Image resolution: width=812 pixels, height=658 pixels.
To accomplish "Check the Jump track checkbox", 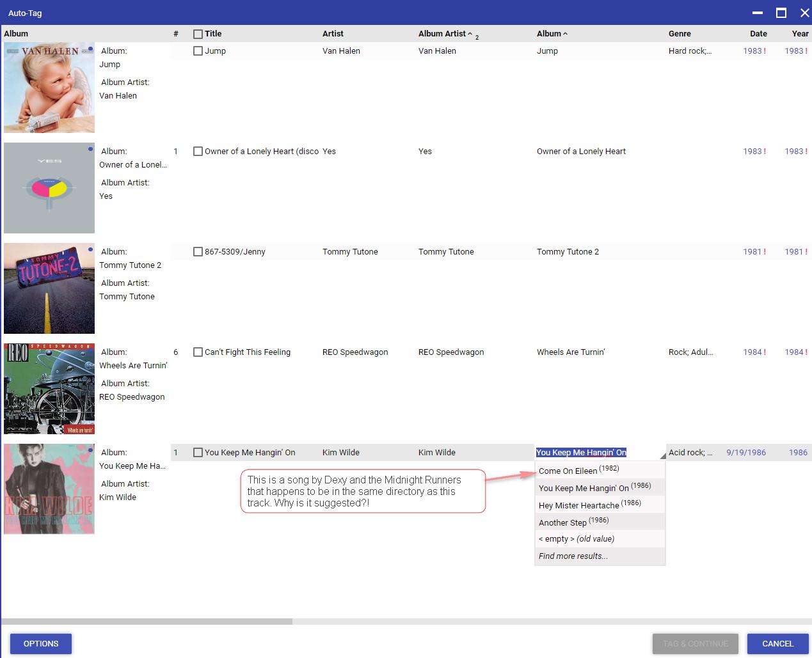I will (x=198, y=51).
